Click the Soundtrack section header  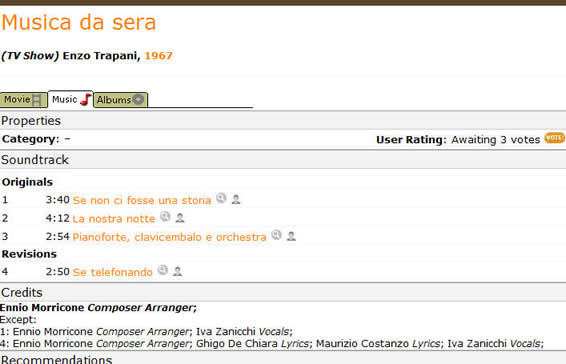pyautogui.click(x=283, y=160)
